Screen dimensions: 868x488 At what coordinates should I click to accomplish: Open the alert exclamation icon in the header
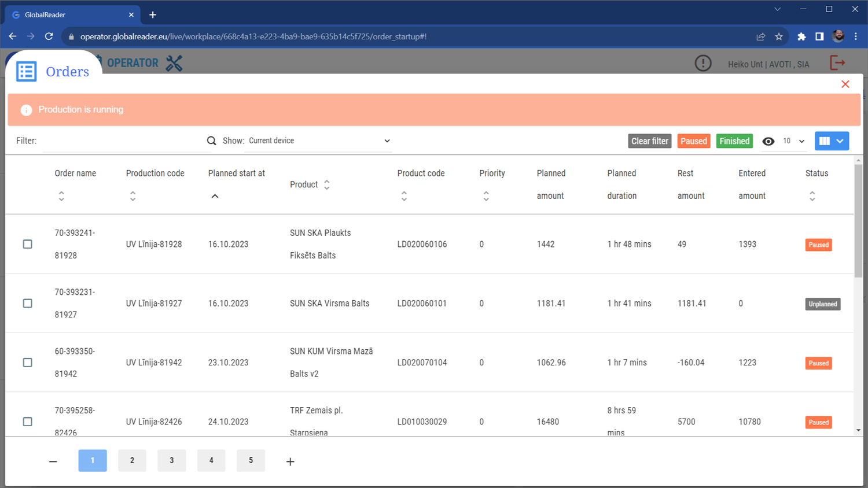click(703, 63)
